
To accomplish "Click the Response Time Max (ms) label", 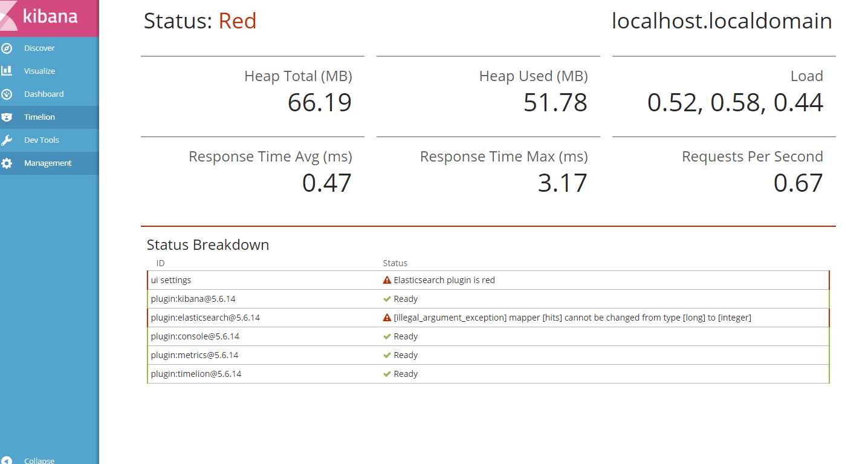I will (504, 157).
